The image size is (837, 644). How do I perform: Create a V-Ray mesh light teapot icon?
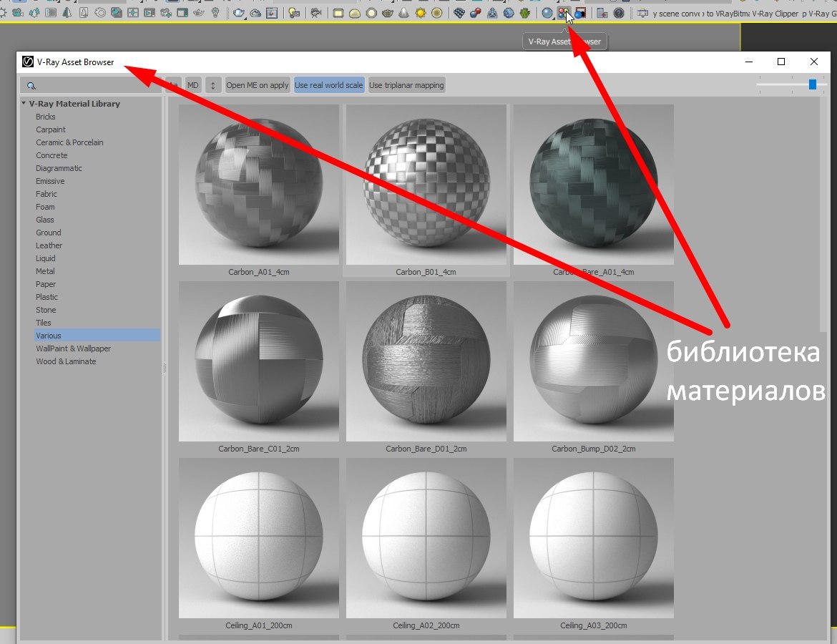[x=388, y=13]
